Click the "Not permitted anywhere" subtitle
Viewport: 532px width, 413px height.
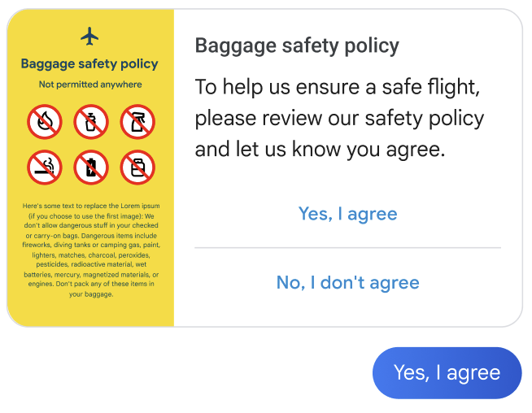tap(89, 85)
